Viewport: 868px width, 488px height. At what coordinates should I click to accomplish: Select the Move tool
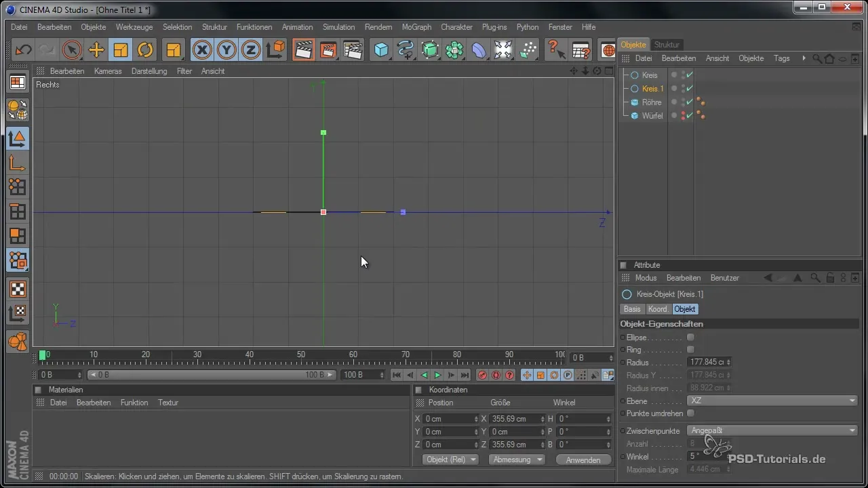point(96,50)
